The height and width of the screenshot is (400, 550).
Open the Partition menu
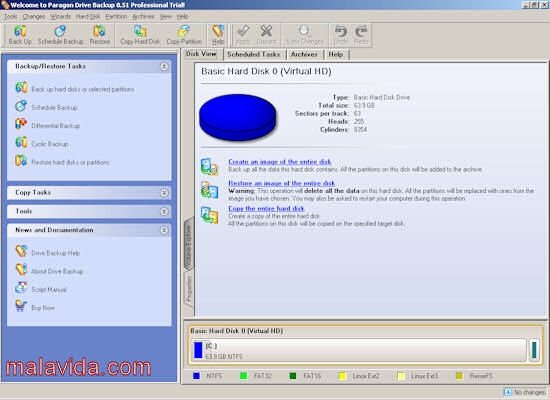click(x=116, y=16)
